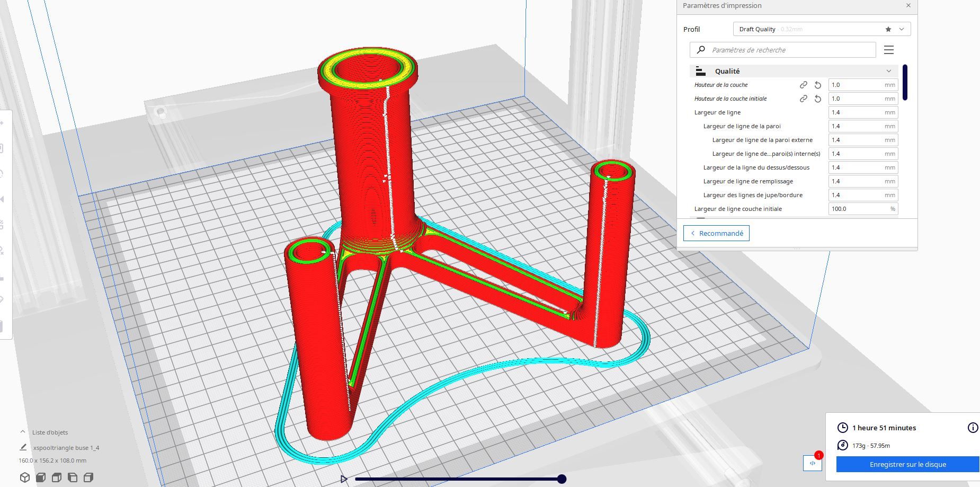Click the print settings panel scrollbar
Viewport: 980px width, 487px height.
(x=905, y=82)
